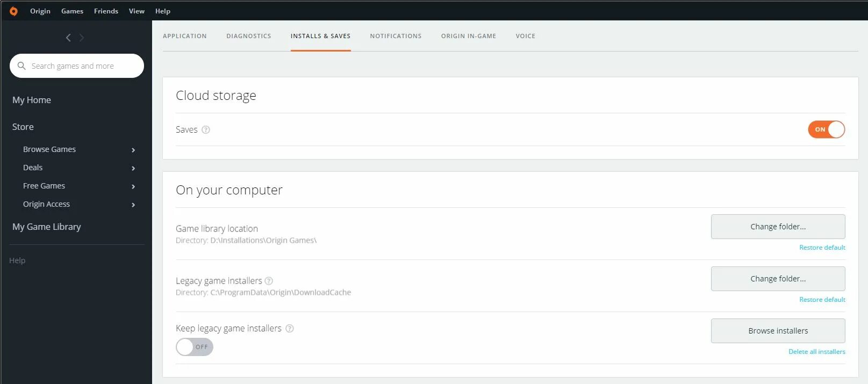Image resolution: width=868 pixels, height=384 pixels.
Task: Go to My Home
Action: tap(32, 100)
